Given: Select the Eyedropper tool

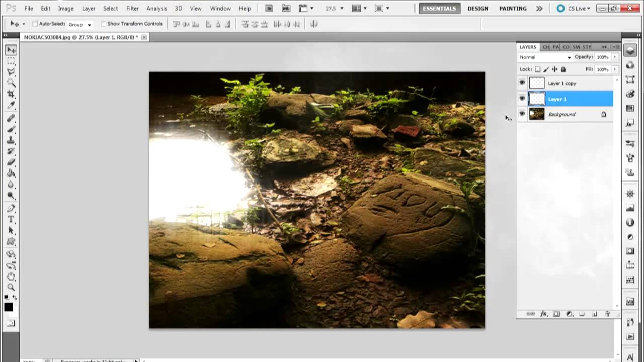Looking at the screenshot, I should (x=11, y=105).
